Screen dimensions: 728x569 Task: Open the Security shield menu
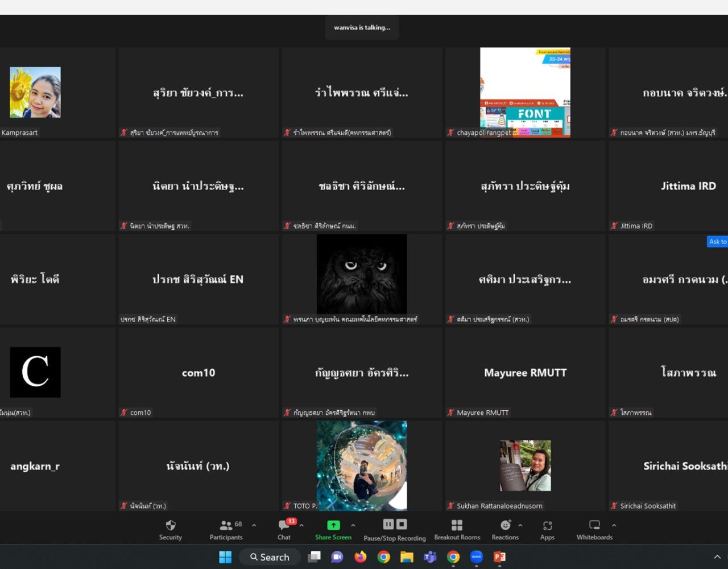coord(170,530)
